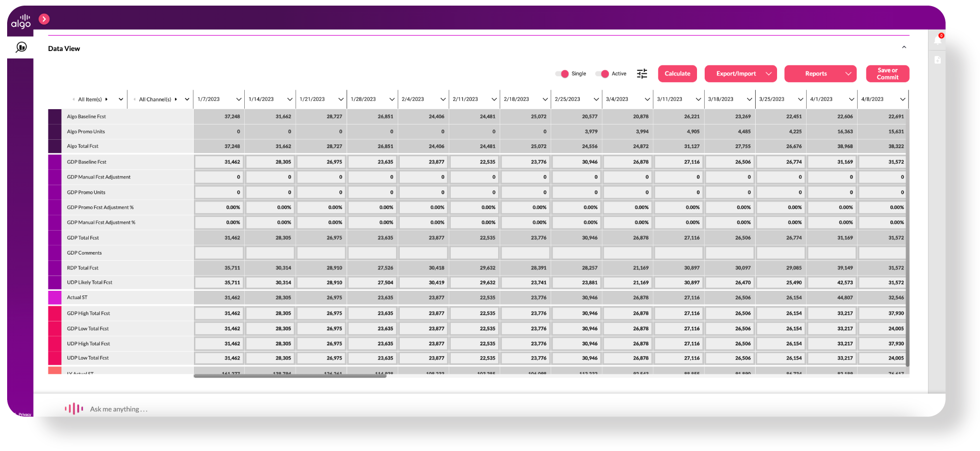Image resolution: width=980 pixels, height=451 pixels.
Task: Open the All Item(s) dropdown
Action: (121, 99)
